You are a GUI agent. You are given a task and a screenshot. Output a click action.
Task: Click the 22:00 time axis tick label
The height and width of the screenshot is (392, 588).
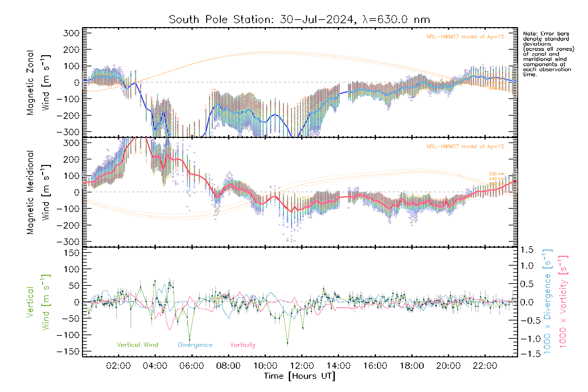tap(485, 366)
